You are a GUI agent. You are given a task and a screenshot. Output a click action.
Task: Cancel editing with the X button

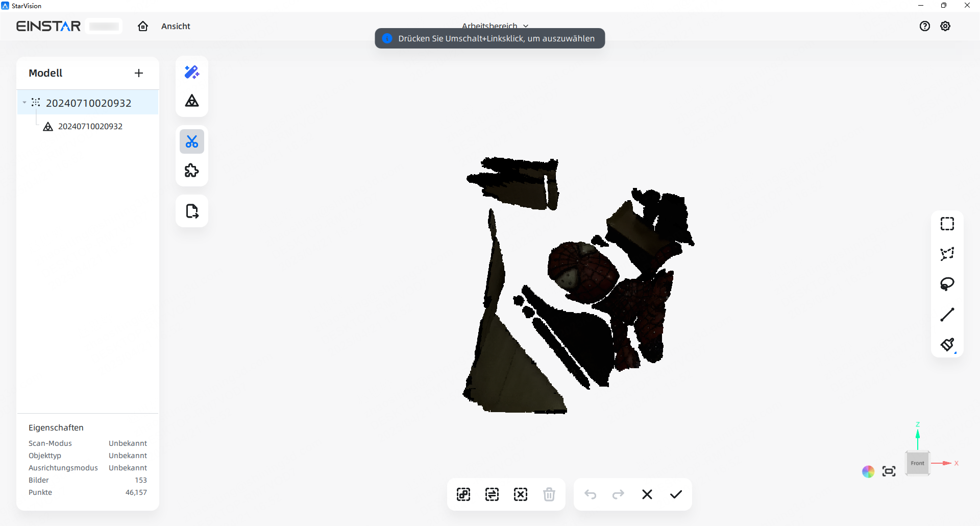647,494
